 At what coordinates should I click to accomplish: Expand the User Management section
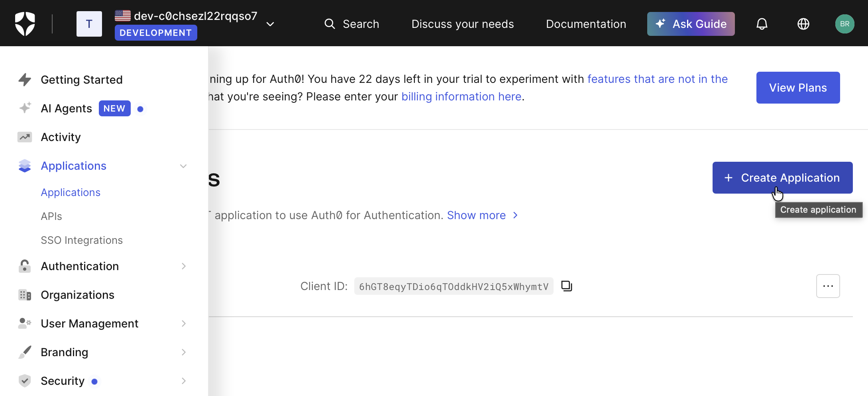183,323
